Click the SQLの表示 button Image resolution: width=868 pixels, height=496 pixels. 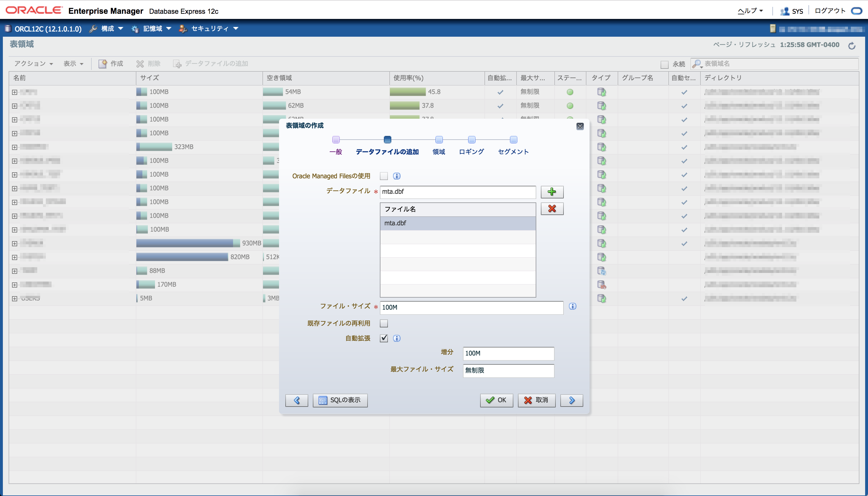coord(340,400)
